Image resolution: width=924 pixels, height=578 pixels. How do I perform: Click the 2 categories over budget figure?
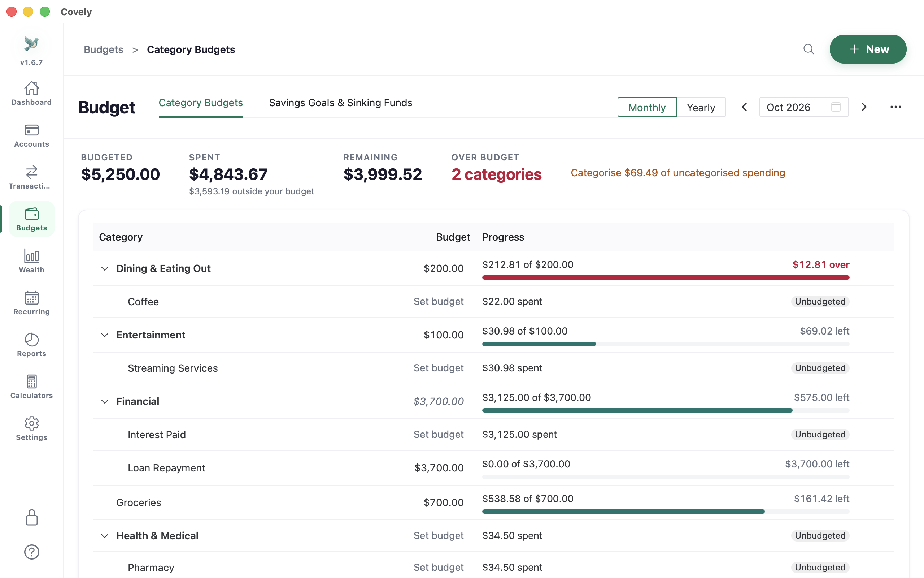[x=496, y=174]
